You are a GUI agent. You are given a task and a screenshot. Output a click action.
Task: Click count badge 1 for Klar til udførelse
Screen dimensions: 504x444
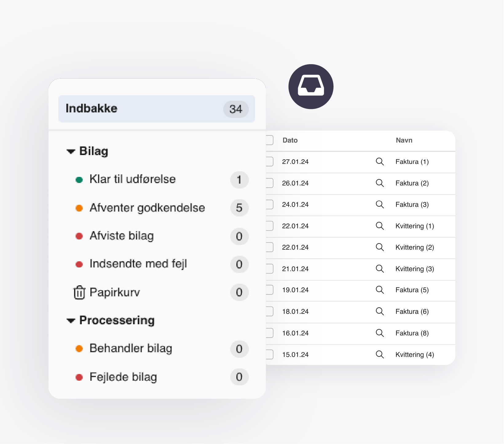239,180
